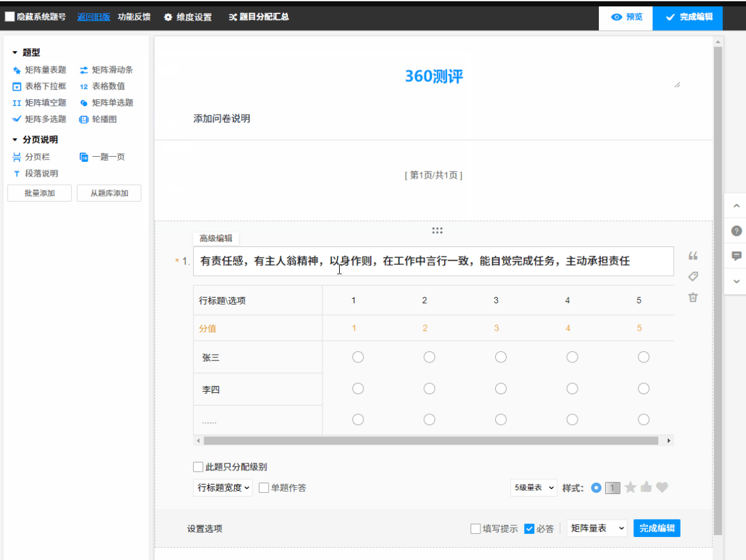The height and width of the screenshot is (560, 746).
Task: Add a 轮播图 element
Action: 98,120
